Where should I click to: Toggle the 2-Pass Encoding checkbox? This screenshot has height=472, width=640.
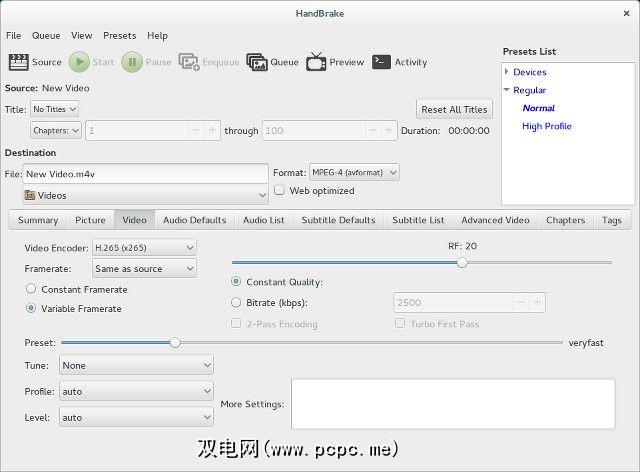pos(236,324)
